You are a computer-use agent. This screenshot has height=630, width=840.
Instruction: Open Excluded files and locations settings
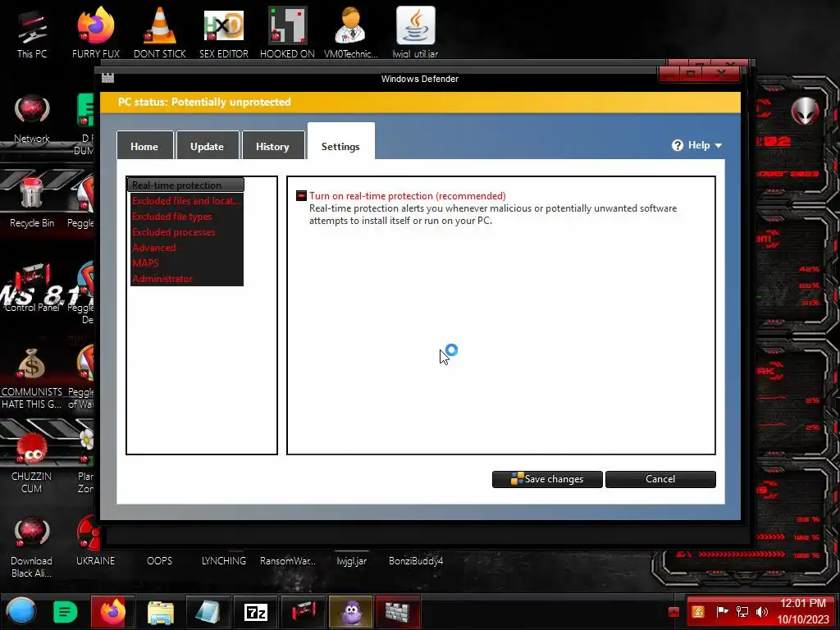click(x=185, y=201)
